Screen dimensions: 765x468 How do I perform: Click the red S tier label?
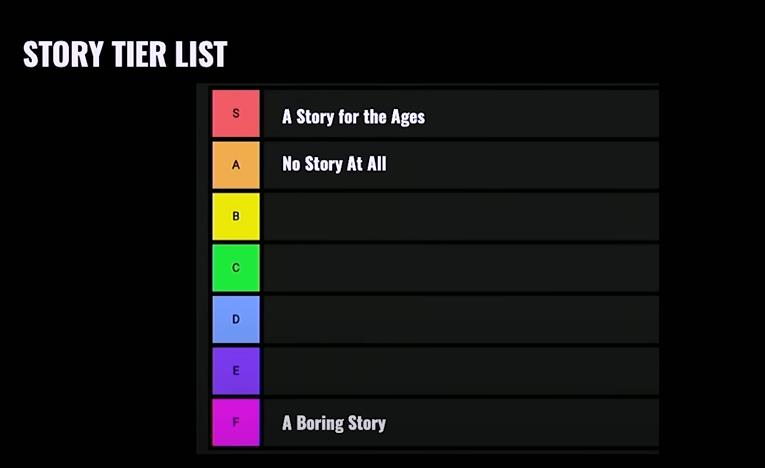coord(236,113)
